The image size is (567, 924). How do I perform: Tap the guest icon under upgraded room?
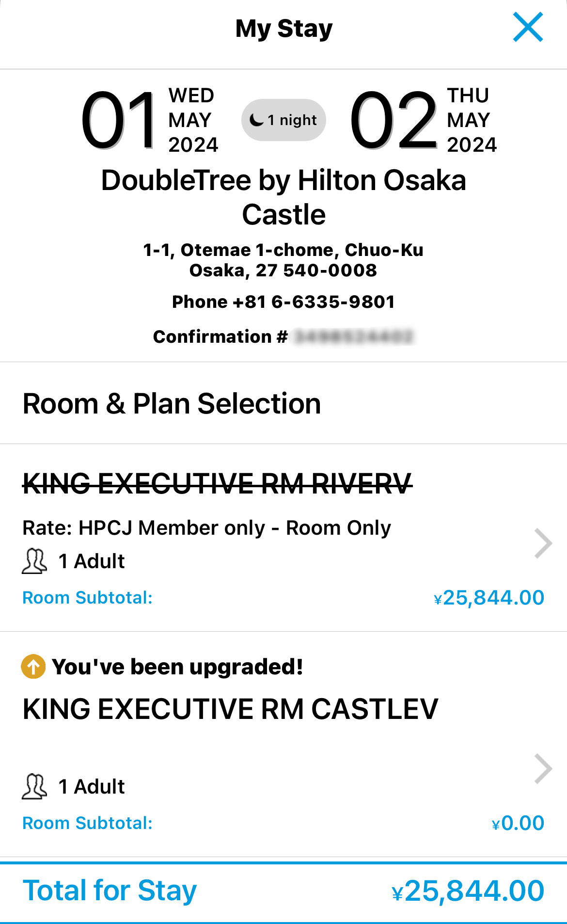(34, 786)
